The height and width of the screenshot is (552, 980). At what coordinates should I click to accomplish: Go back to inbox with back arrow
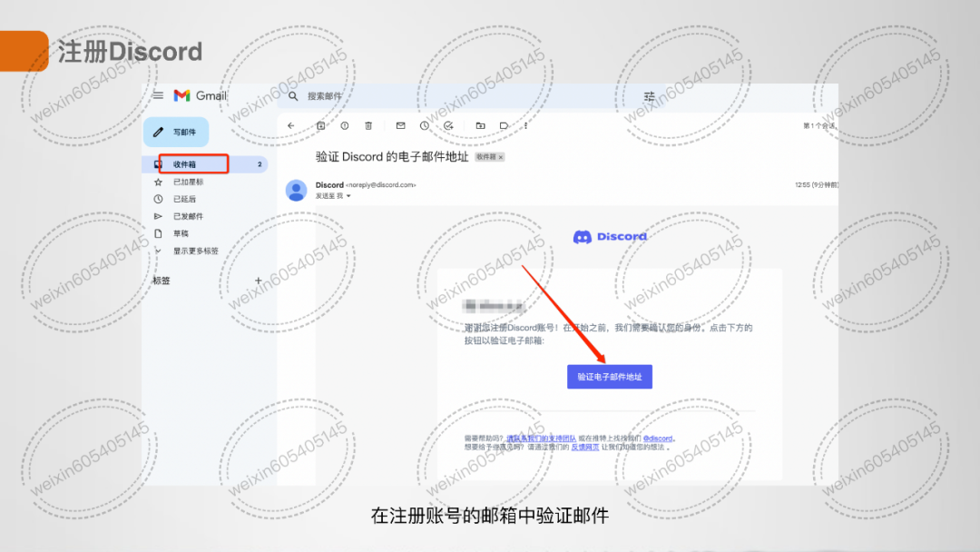click(x=291, y=125)
